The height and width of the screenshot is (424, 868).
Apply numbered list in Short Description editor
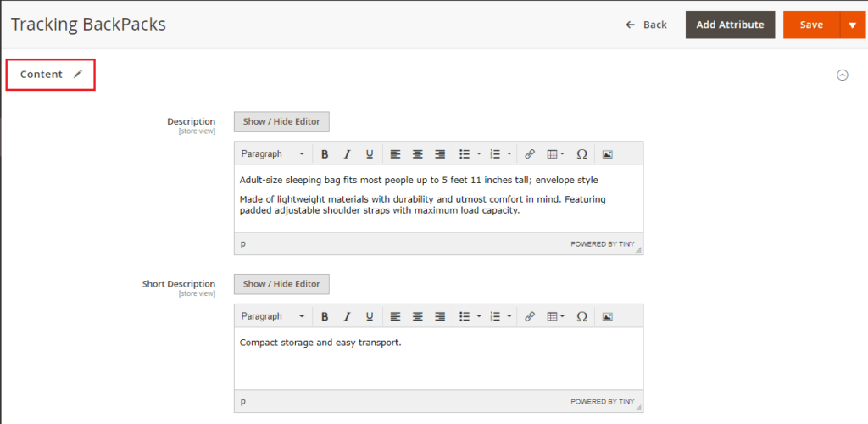click(495, 316)
